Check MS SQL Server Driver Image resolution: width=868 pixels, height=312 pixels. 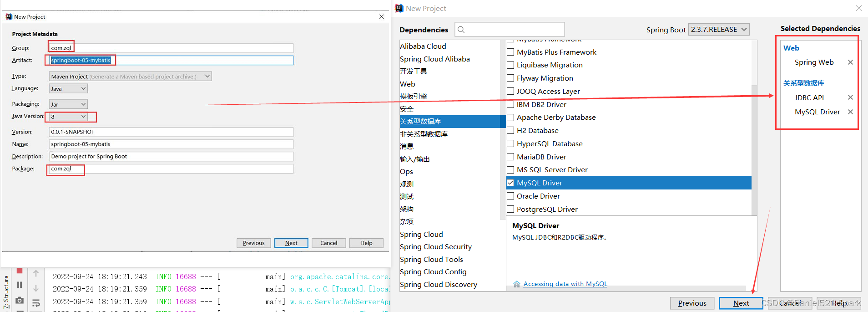(510, 169)
